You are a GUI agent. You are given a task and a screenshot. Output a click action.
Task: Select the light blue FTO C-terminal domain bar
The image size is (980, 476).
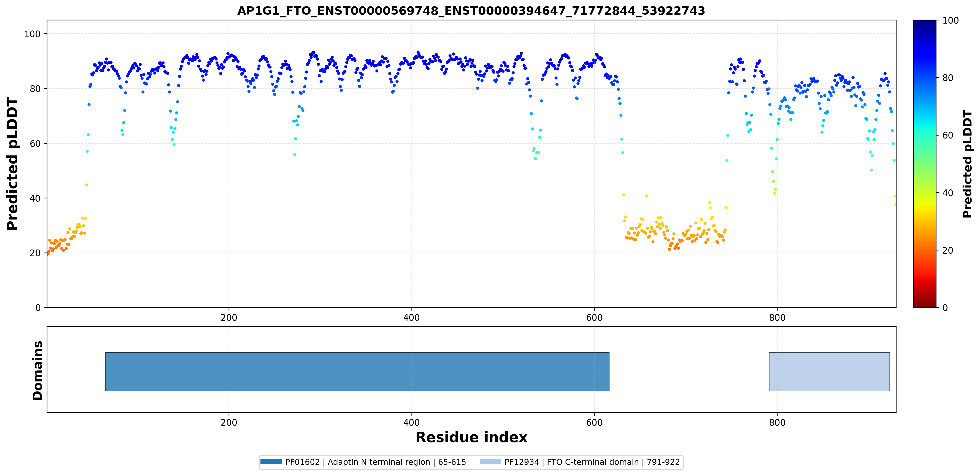(x=829, y=371)
